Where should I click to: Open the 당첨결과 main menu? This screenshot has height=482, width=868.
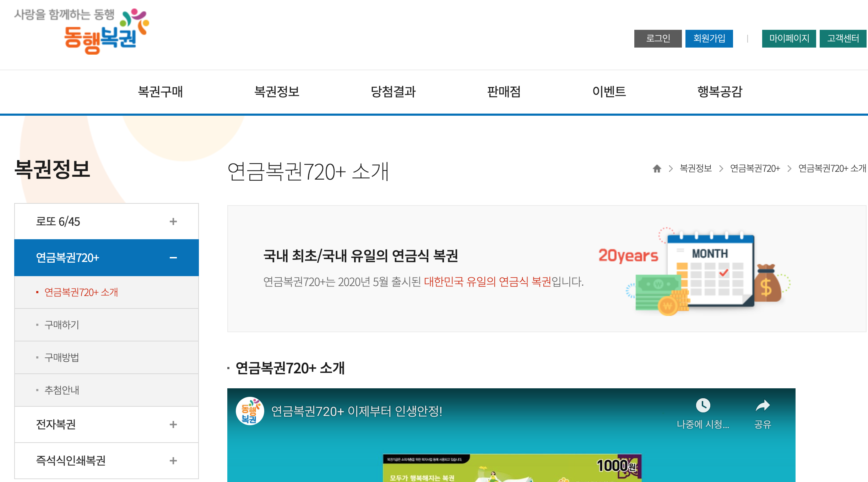point(393,92)
